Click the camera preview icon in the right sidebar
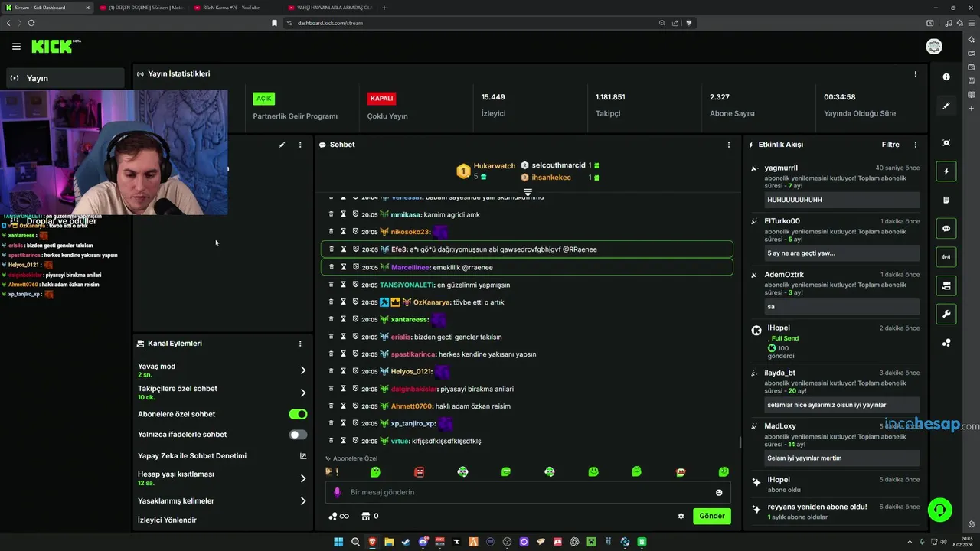 point(946,285)
